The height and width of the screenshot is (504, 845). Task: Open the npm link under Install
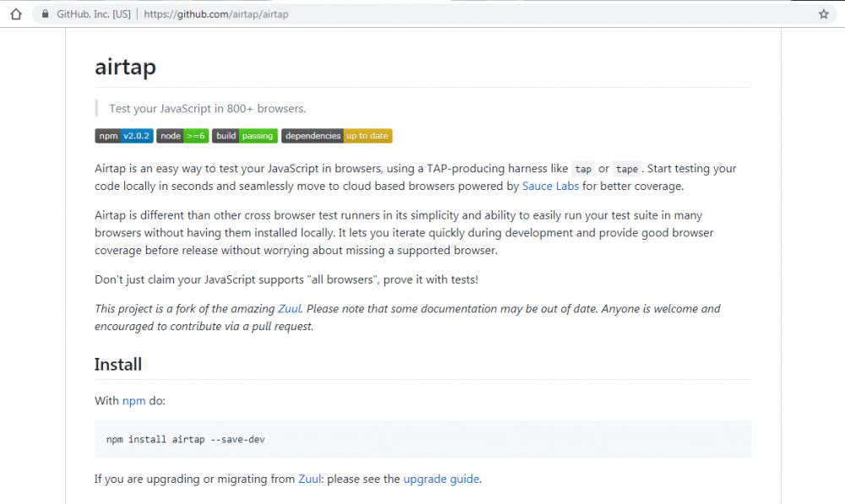coord(134,401)
